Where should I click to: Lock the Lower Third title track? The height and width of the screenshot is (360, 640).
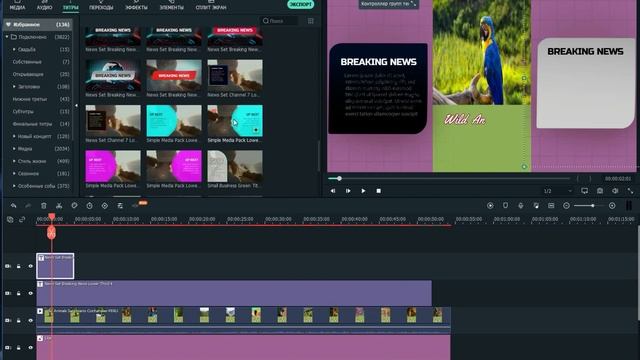click(x=18, y=293)
